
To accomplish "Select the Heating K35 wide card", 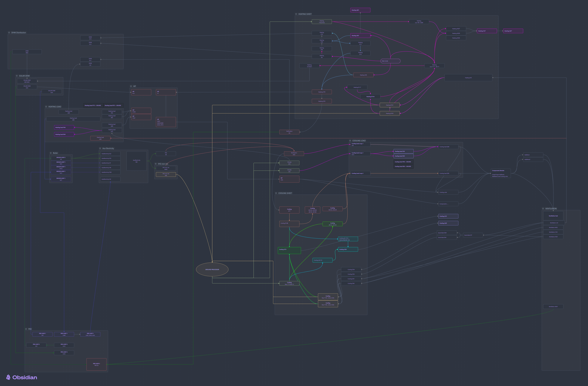I will 468,78.
